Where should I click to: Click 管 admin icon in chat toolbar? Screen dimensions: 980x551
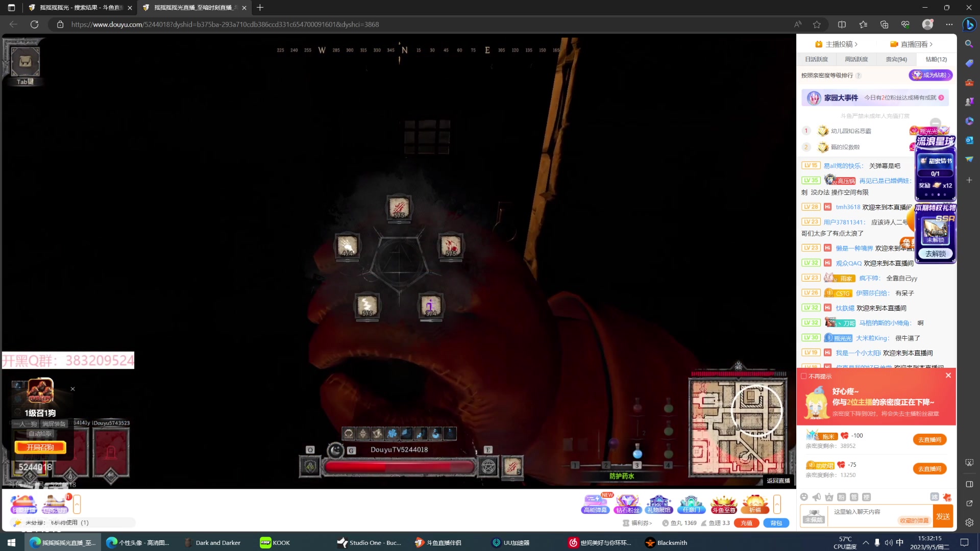[854, 497]
